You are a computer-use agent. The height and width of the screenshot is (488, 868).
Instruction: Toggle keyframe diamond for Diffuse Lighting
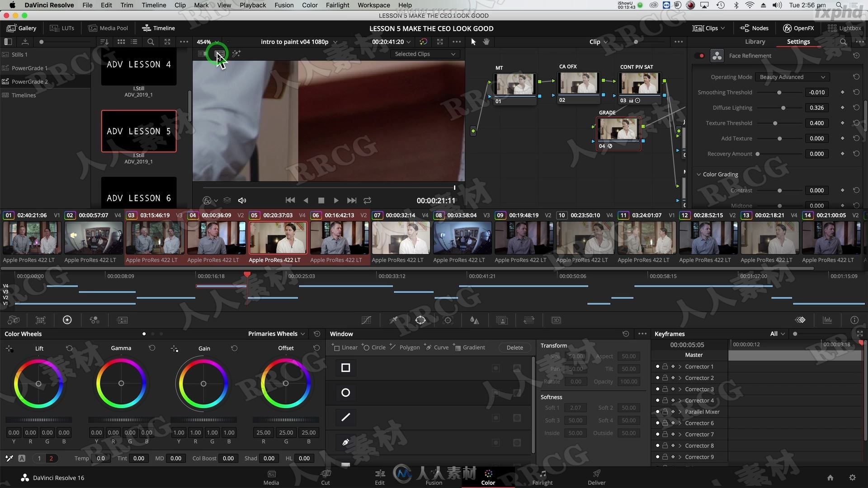(x=842, y=108)
